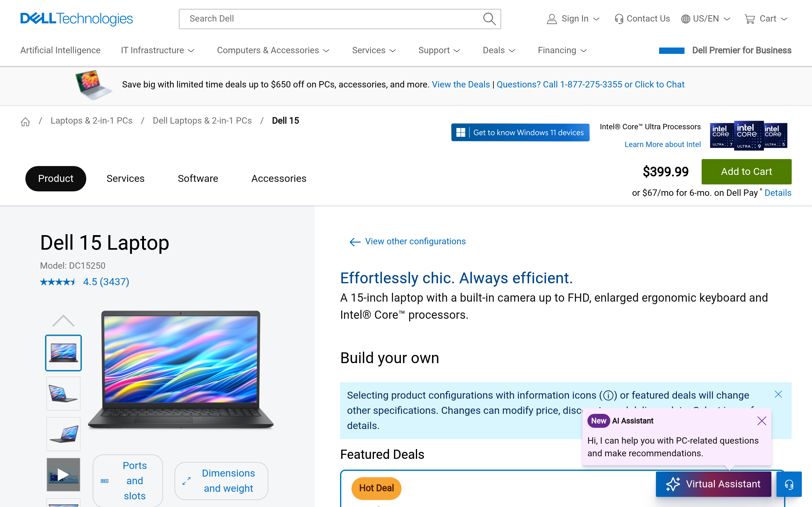Switch to the Accessories tab

coord(278,178)
